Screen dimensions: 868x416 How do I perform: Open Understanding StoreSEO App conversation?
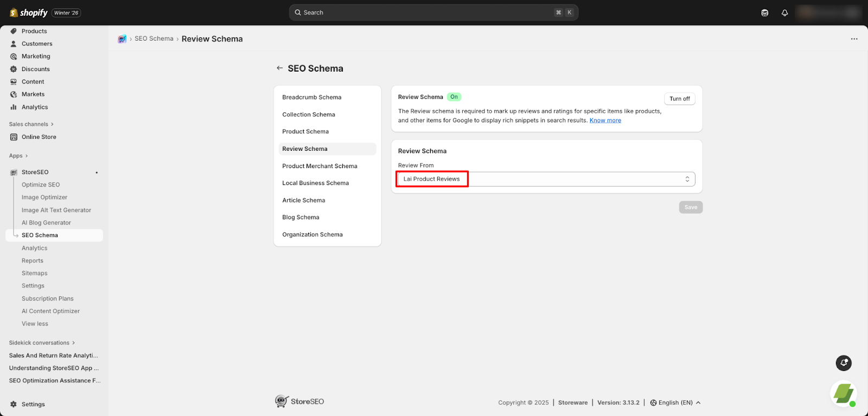click(54, 368)
